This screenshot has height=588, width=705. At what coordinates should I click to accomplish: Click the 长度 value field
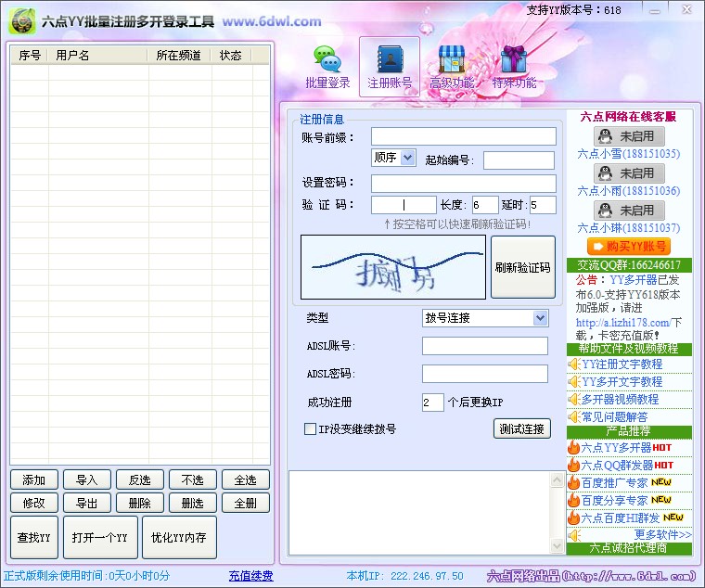coord(485,205)
